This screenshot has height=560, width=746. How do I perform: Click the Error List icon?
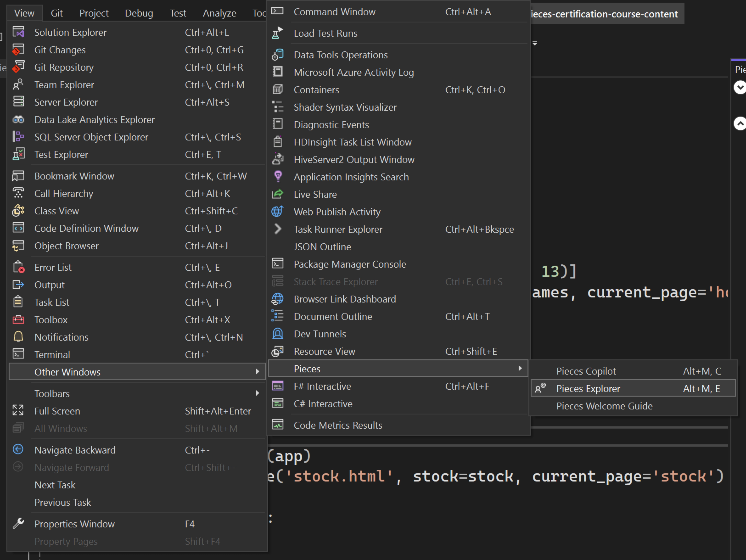(x=19, y=267)
